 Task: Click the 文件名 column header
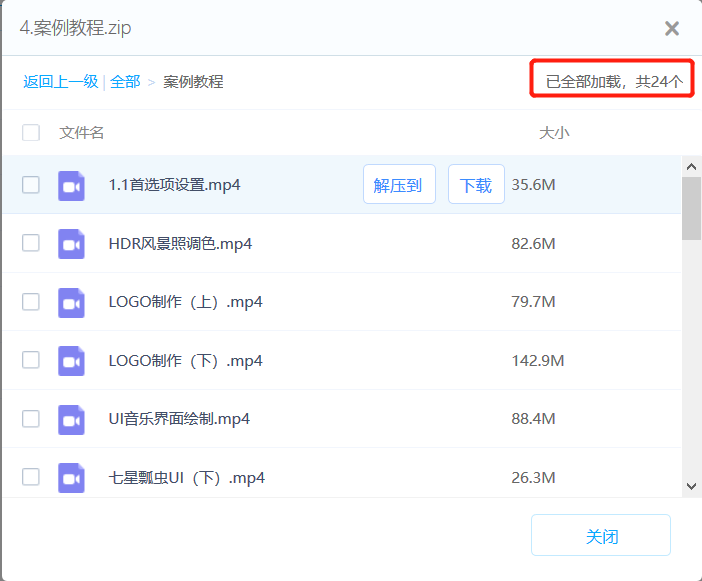[x=81, y=133]
